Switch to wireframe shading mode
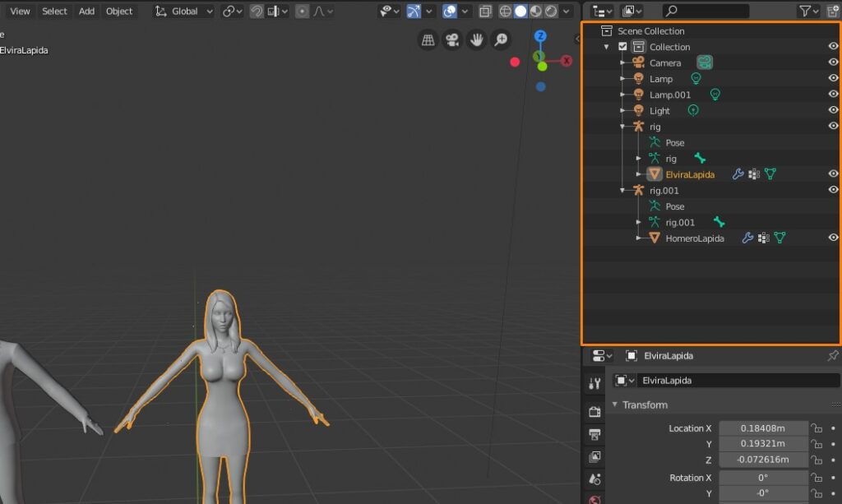Viewport: 842px width, 504px height. (x=506, y=11)
